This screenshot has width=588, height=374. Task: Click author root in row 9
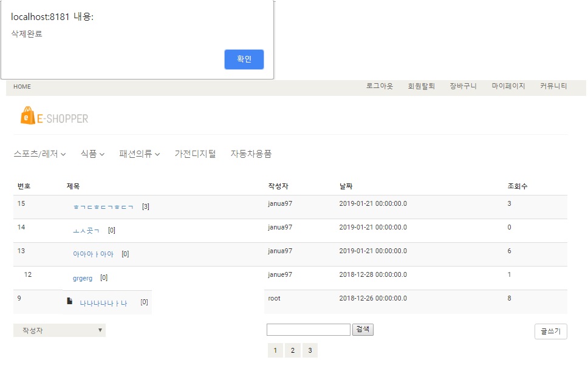pos(274,298)
